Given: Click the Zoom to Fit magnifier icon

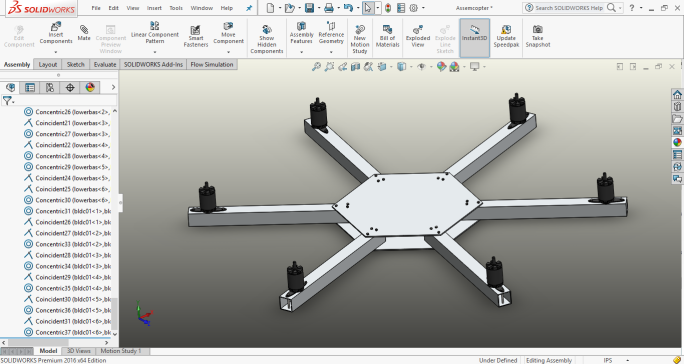Looking at the screenshot, I should pyautogui.click(x=316, y=66).
